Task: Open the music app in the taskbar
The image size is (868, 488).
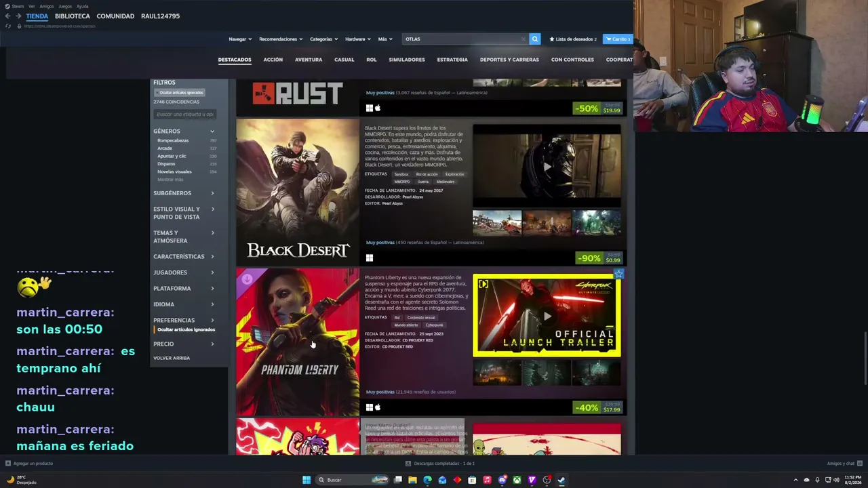Action: pos(487,480)
